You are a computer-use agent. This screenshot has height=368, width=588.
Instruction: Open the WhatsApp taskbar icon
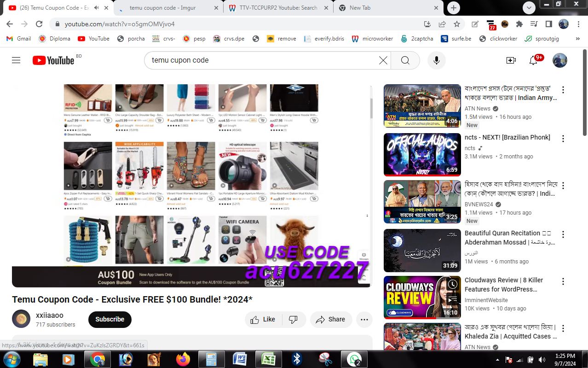354,359
